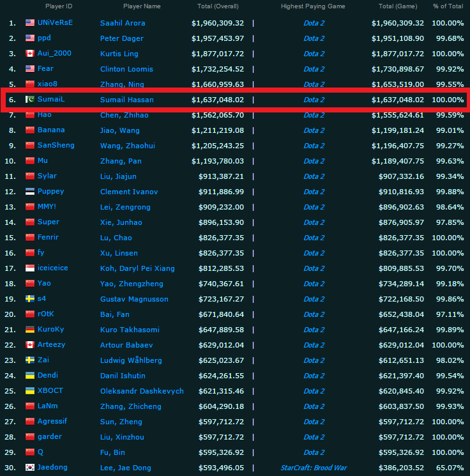Open the Hao player ID link
Screen dimensions: 470x476
(44, 115)
